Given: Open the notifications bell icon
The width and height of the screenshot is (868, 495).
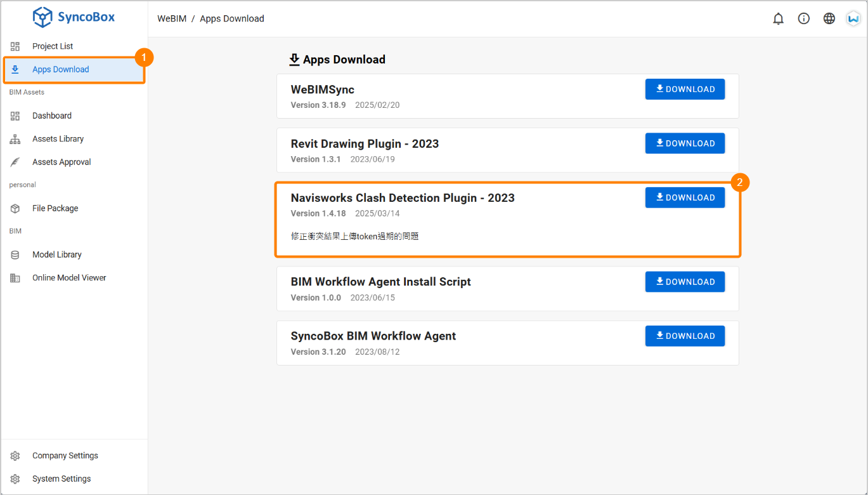Looking at the screenshot, I should coord(778,18).
